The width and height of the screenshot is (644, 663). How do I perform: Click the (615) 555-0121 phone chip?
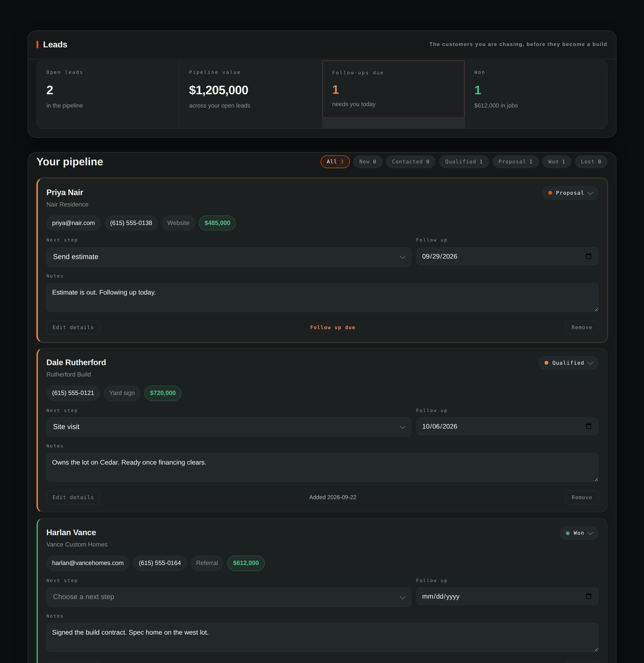[73, 393]
